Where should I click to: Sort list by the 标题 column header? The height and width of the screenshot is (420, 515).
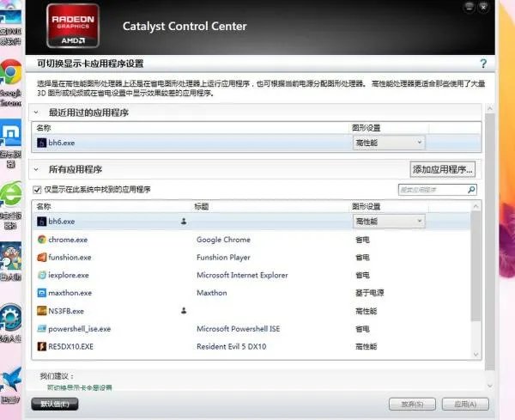203,207
